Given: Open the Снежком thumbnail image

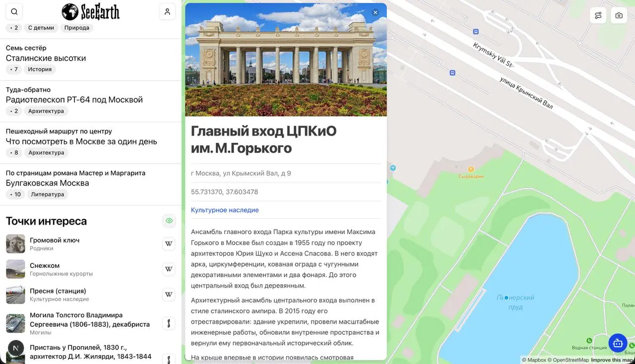Looking at the screenshot, I should (x=15, y=269).
